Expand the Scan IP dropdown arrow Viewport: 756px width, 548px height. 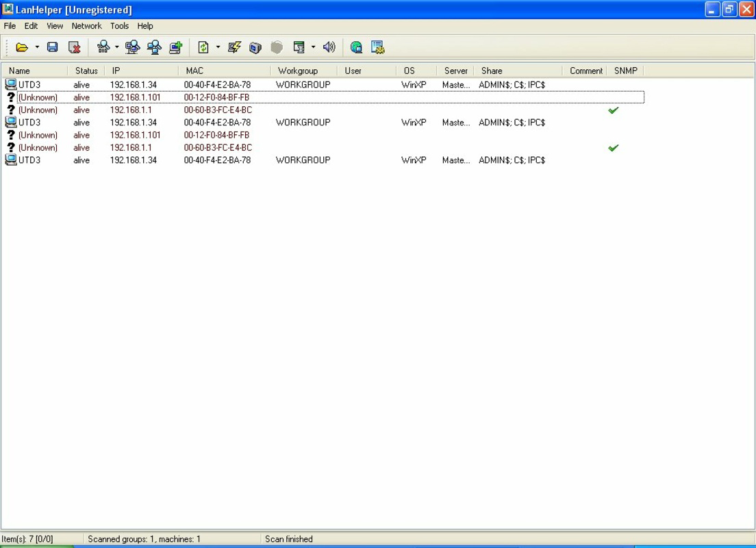pos(116,47)
